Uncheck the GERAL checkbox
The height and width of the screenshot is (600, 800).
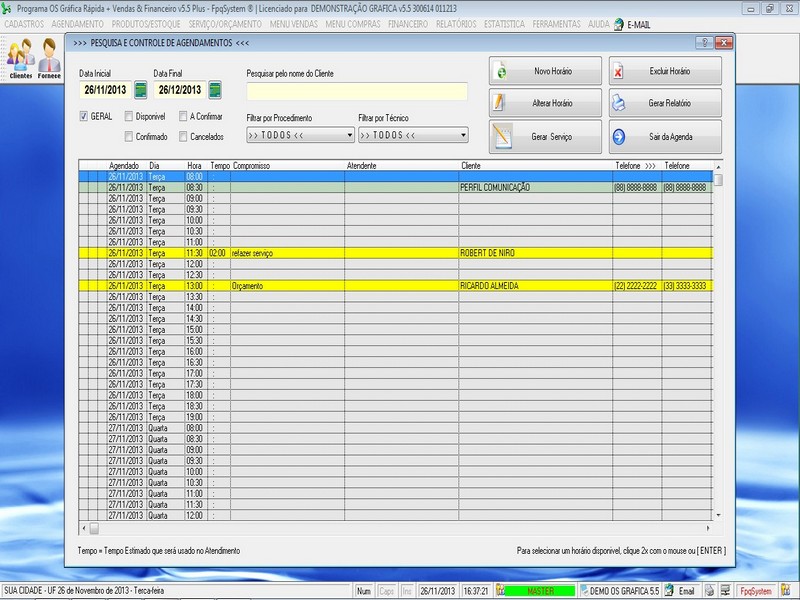[x=84, y=116]
